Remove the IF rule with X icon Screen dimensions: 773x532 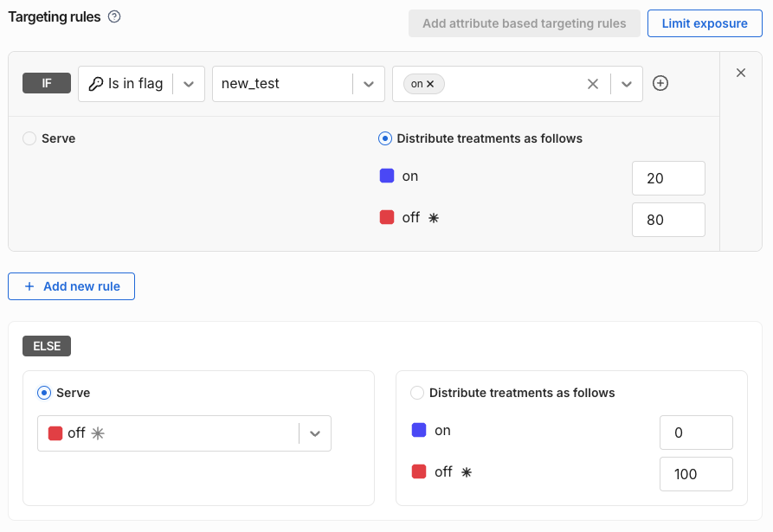click(x=741, y=74)
